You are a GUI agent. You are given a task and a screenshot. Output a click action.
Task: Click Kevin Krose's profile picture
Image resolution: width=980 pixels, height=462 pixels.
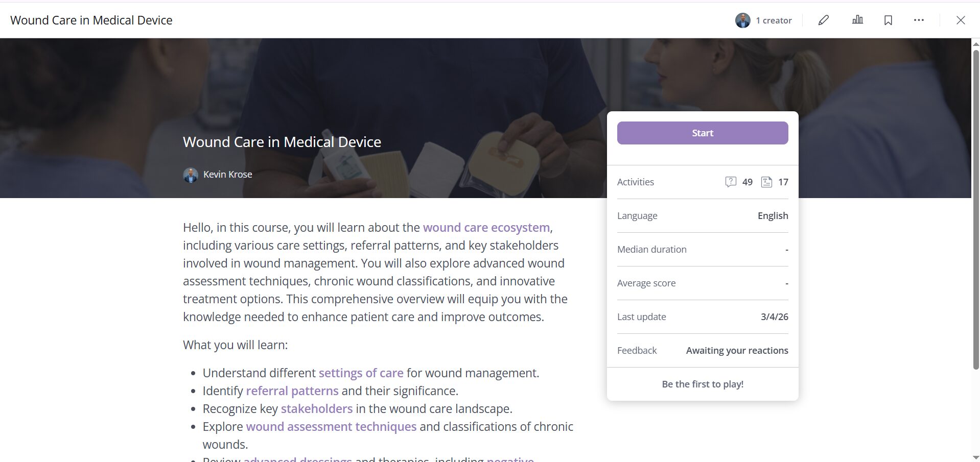[x=191, y=175]
